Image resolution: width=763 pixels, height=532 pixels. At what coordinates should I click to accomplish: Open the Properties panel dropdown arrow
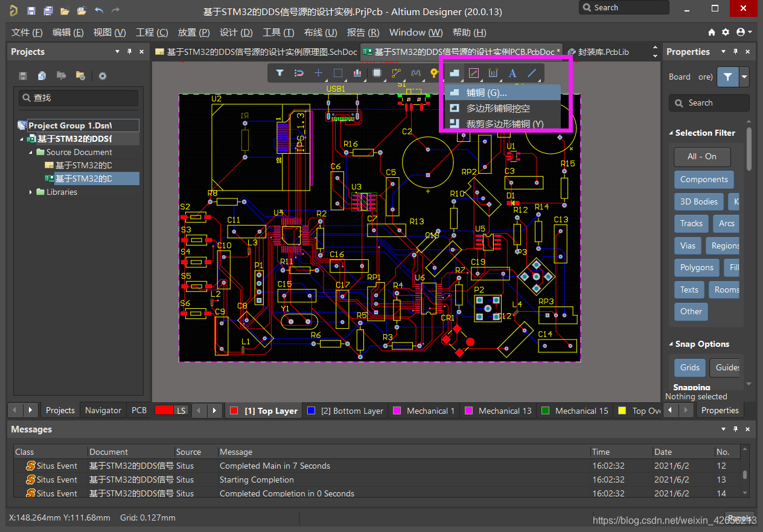click(x=722, y=52)
